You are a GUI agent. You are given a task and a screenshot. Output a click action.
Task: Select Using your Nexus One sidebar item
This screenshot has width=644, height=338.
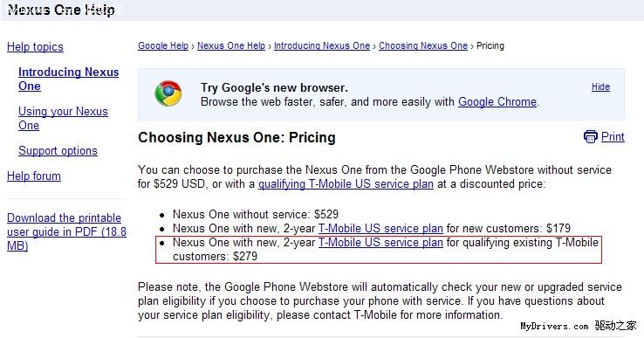(x=63, y=119)
